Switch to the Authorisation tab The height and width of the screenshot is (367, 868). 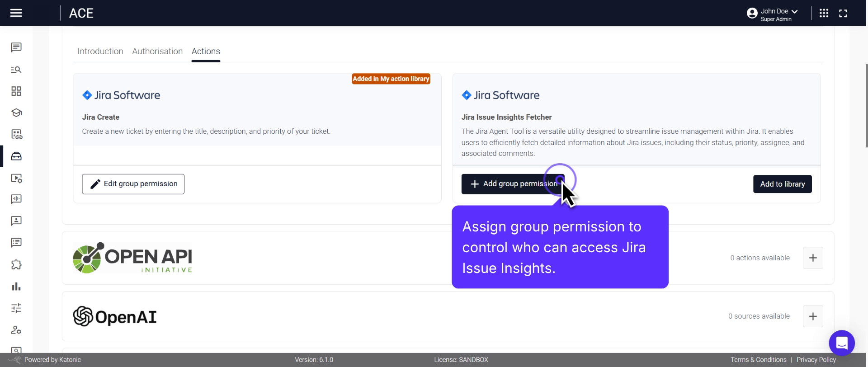pos(157,51)
